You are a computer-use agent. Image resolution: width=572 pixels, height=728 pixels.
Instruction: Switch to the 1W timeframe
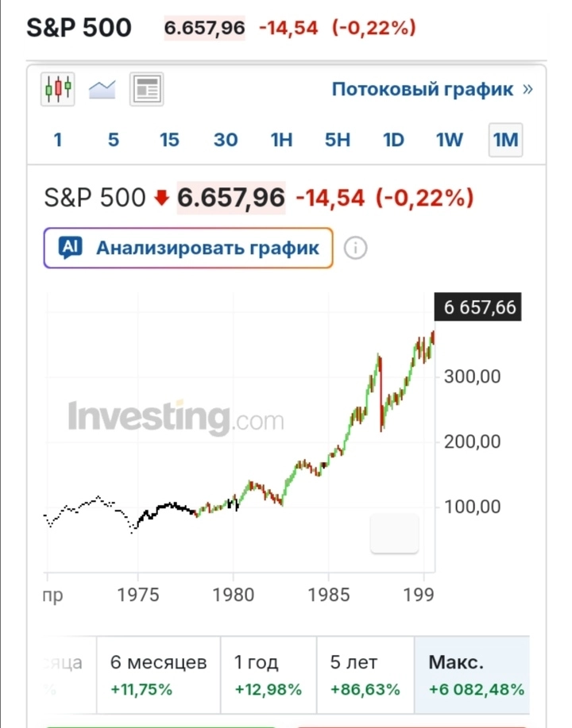[x=448, y=140]
